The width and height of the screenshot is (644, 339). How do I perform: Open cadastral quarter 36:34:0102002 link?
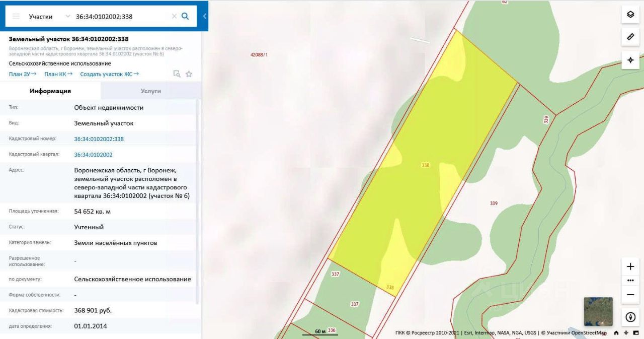[x=93, y=155]
